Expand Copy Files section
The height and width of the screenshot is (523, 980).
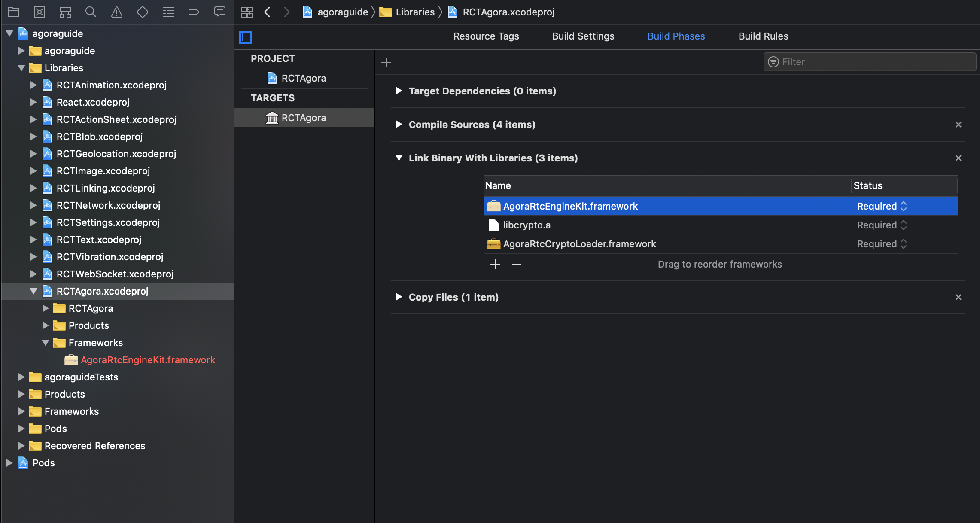click(x=399, y=297)
